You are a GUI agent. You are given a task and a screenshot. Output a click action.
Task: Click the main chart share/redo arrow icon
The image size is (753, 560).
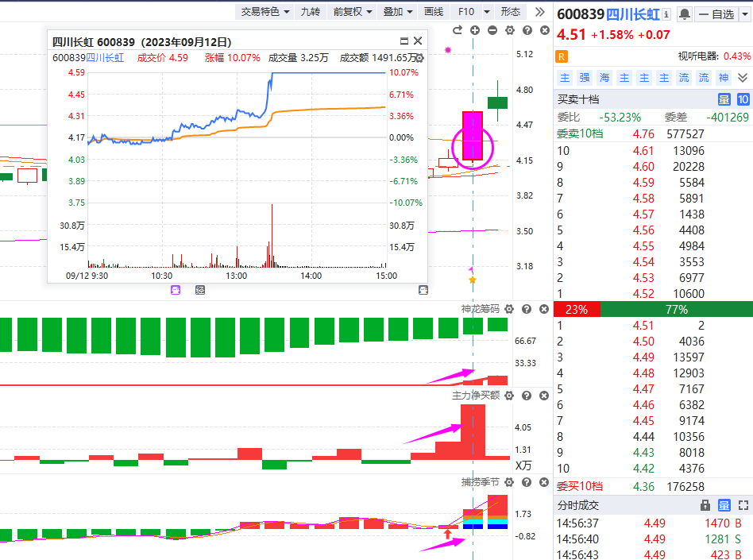(x=458, y=30)
